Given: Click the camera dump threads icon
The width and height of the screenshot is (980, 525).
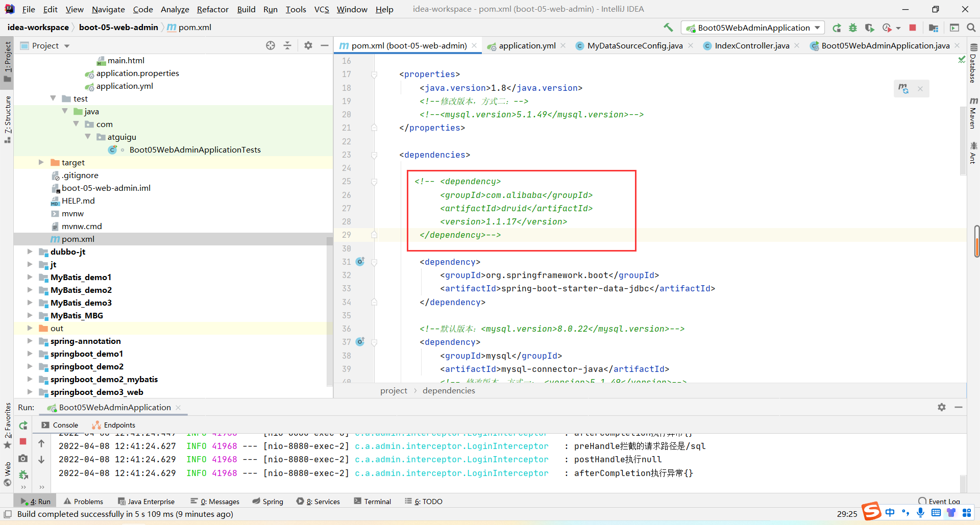Looking at the screenshot, I should click(23, 459).
